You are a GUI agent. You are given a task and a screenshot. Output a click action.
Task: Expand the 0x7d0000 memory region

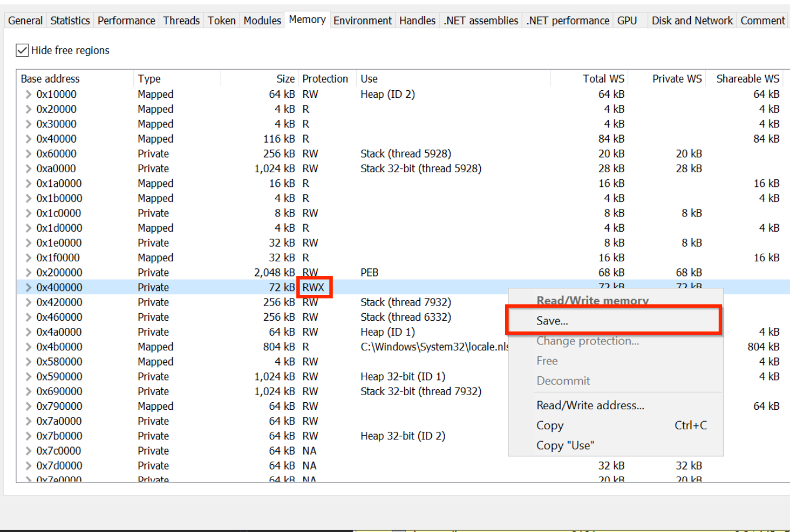coord(28,465)
